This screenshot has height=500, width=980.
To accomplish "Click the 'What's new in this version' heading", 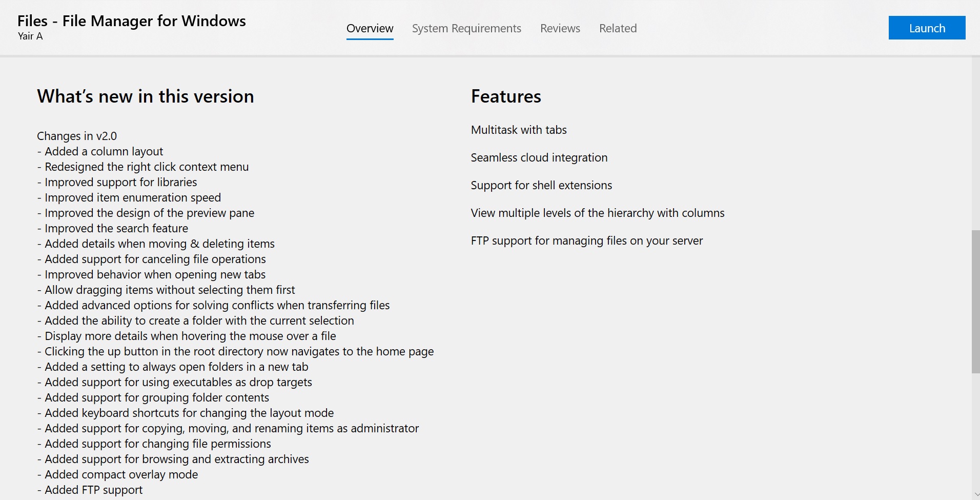I will pos(145,96).
